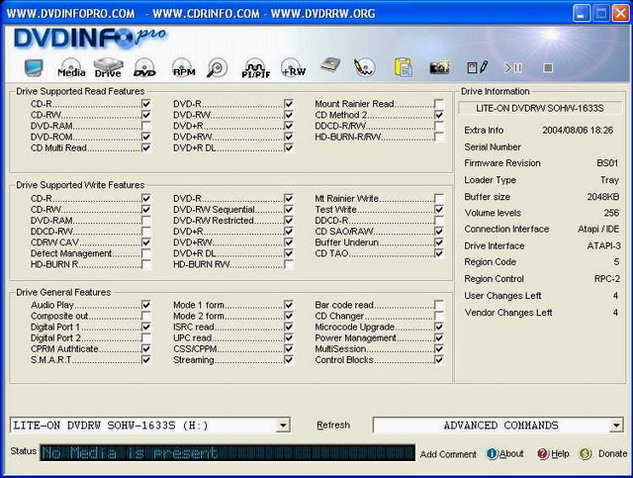The image size is (633, 478).
Task: Toggle the Test Write checkbox
Action: (x=439, y=210)
